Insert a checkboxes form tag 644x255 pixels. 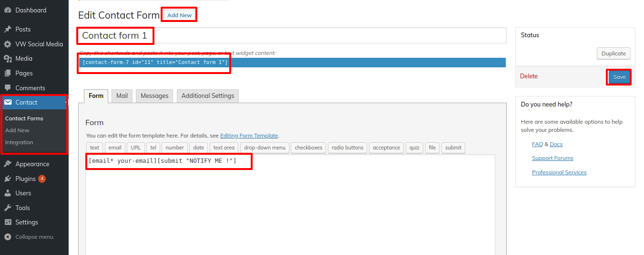[x=308, y=148]
